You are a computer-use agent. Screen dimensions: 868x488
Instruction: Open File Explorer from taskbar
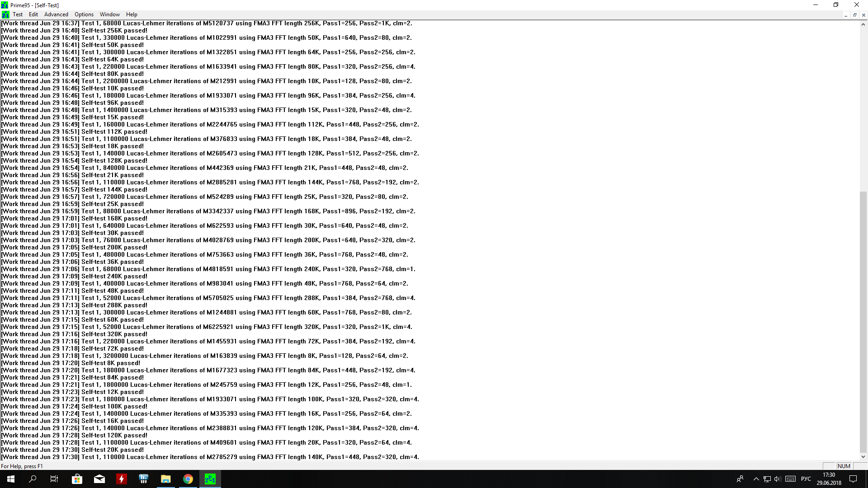(166, 479)
